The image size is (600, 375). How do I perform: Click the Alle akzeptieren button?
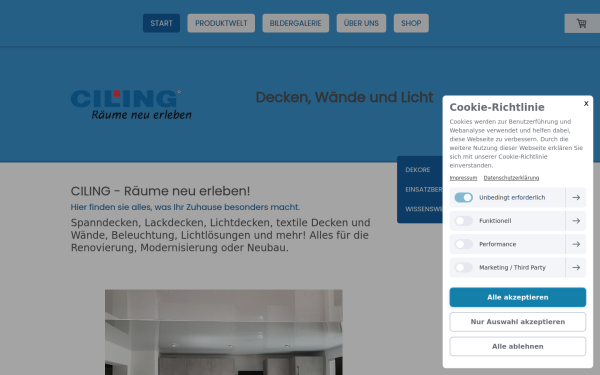pyautogui.click(x=517, y=297)
